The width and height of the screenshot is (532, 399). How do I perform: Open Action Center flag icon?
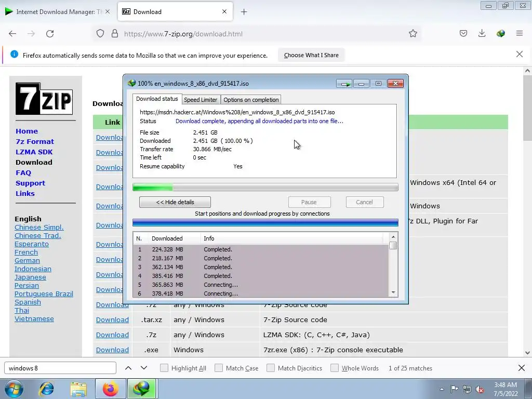click(x=454, y=389)
